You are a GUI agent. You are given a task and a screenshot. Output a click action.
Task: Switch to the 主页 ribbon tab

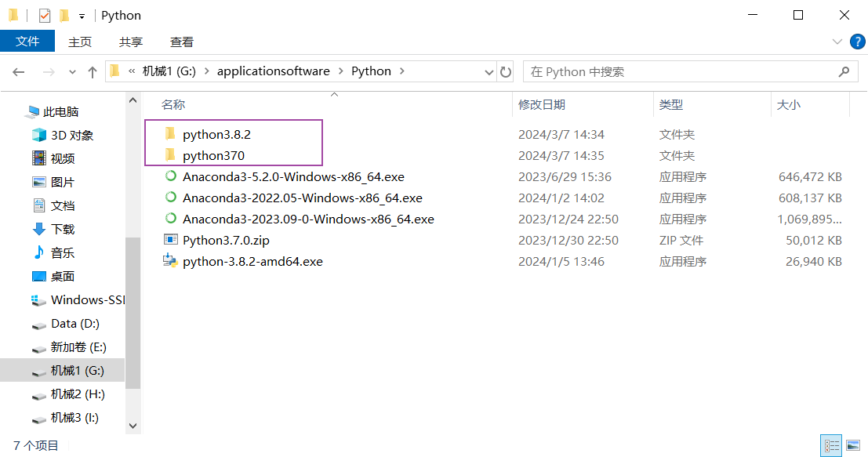tap(80, 42)
